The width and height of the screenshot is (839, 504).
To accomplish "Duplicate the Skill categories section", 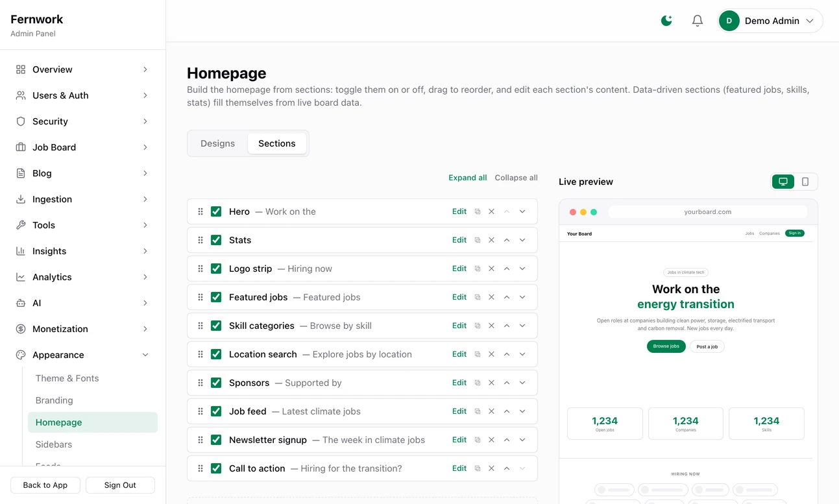I will point(478,326).
